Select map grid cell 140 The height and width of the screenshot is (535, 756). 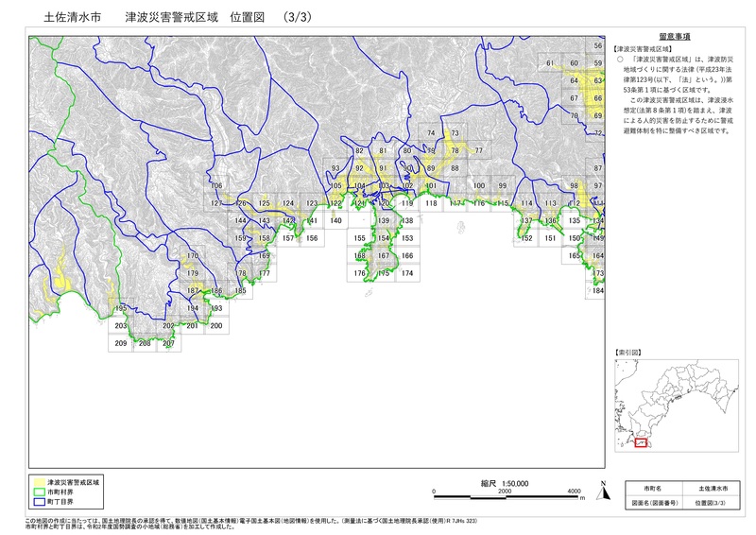click(335, 221)
